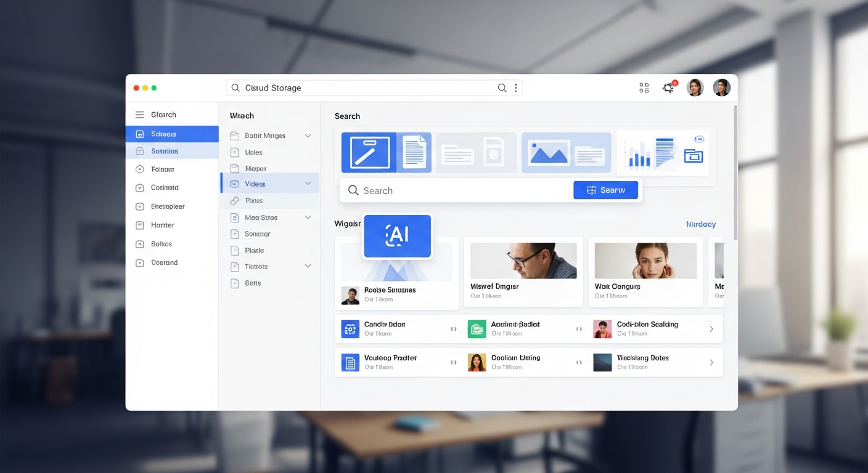Open notifications with red badge
Viewport: 868px width, 473px height.
coord(668,88)
